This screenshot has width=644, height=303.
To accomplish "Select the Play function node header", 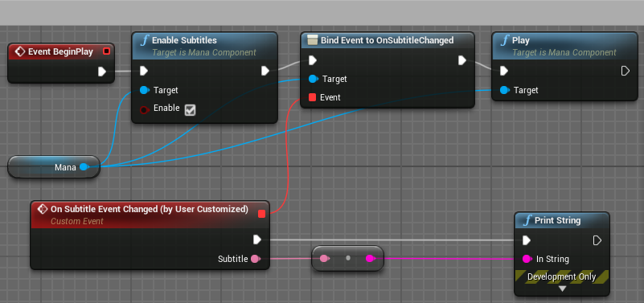I will [564, 46].
